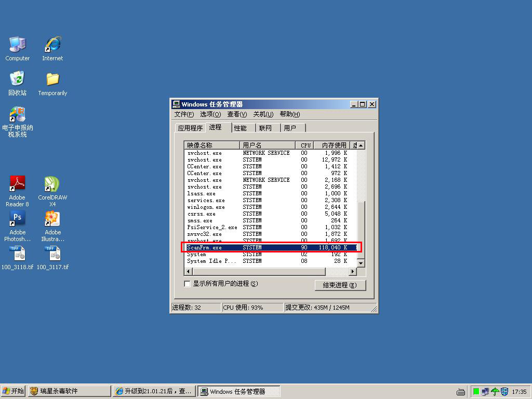Open the Adobe Reader 8 desktop icon
This screenshot has height=399, width=532.
18,185
